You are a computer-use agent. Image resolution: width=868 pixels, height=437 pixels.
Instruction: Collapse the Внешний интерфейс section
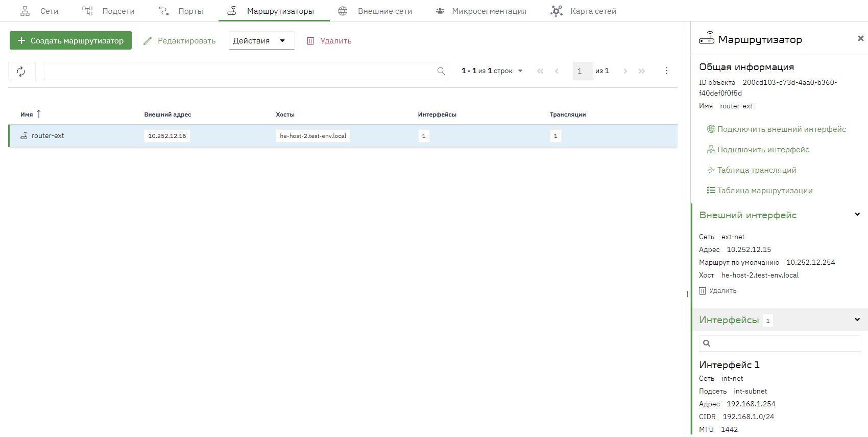[857, 215]
